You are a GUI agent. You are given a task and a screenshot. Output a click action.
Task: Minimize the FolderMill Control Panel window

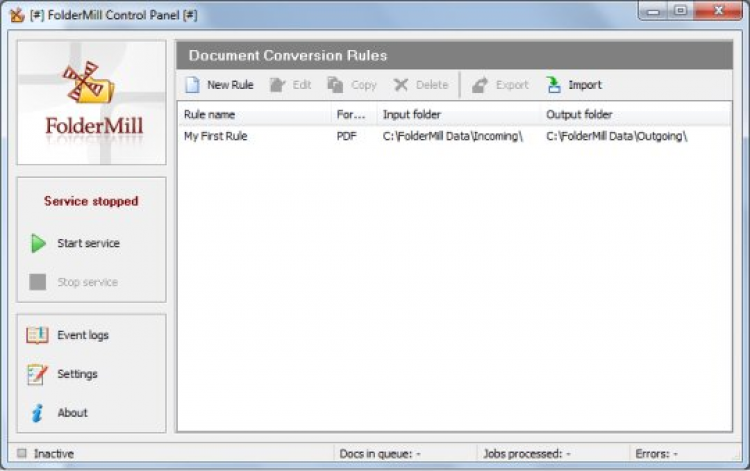pyautogui.click(x=653, y=11)
